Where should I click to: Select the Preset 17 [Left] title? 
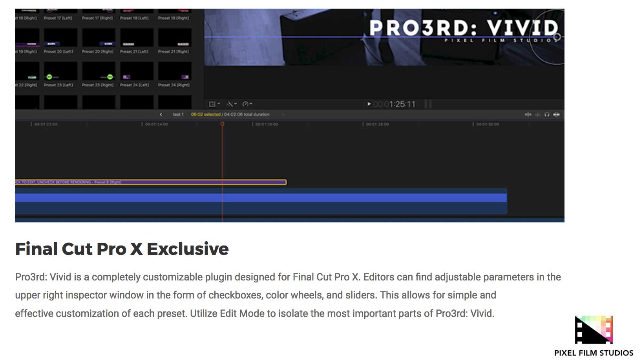[58, 18]
